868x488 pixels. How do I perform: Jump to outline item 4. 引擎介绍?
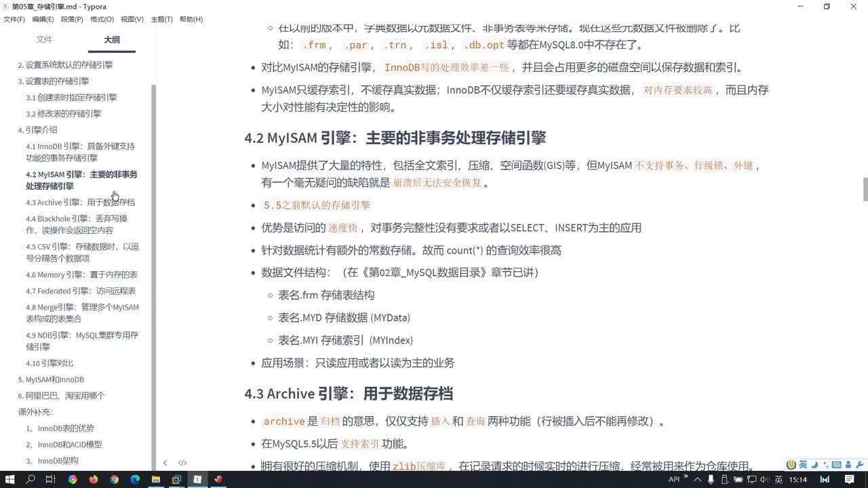point(37,130)
